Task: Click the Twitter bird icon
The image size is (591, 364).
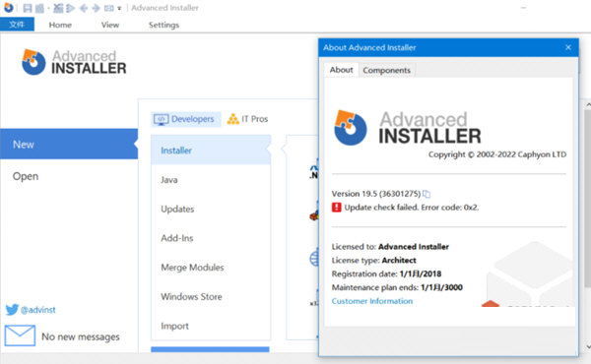Action: click(12, 310)
